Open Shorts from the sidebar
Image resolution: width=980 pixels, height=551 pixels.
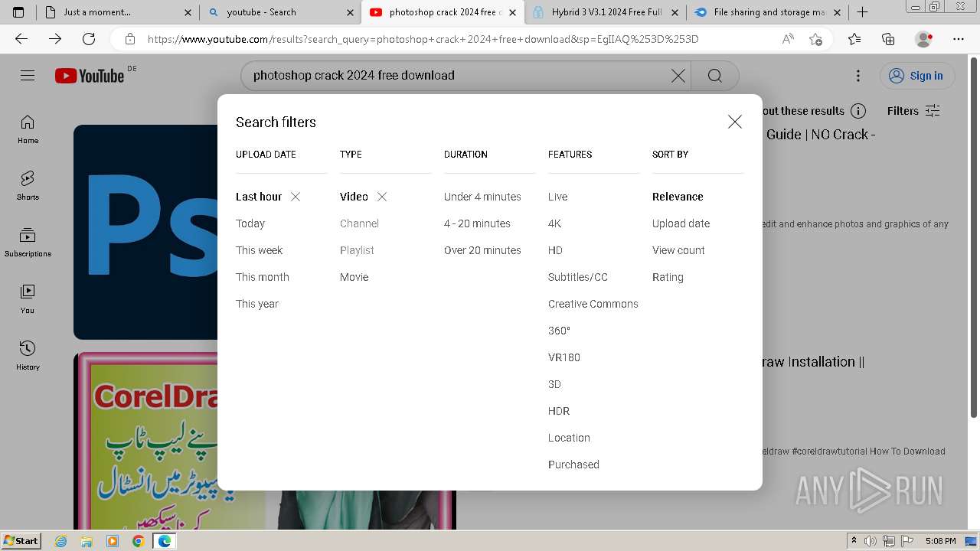(x=28, y=186)
